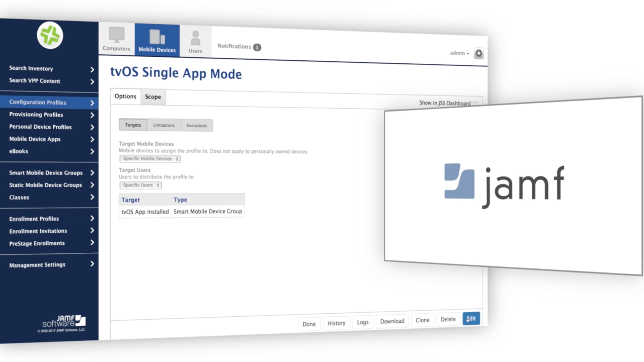Click the Delete button
This screenshot has height=362, width=644.
pos(448,319)
